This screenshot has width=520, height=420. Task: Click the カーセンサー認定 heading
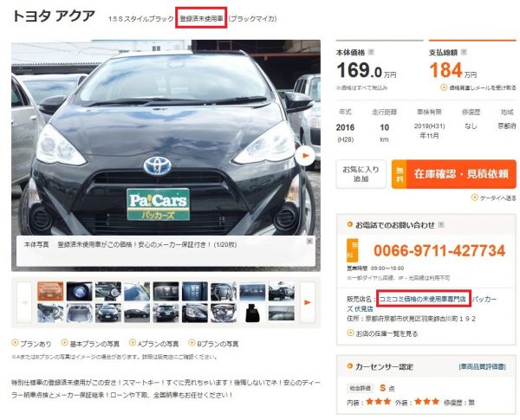pyautogui.click(x=384, y=366)
